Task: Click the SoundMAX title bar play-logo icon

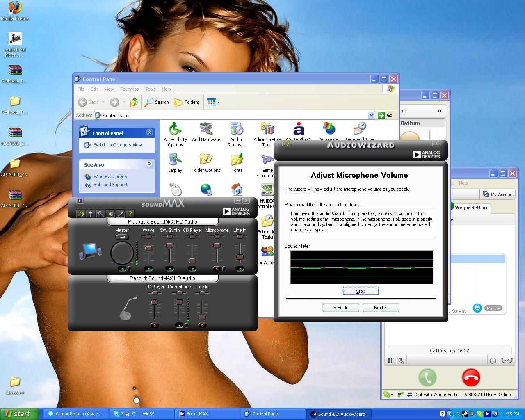Action: pos(80,201)
